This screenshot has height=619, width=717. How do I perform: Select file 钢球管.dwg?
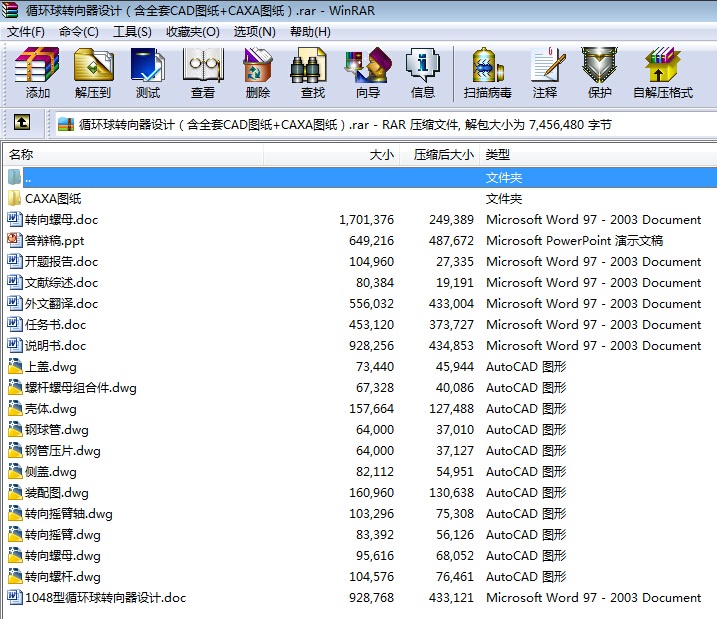point(57,430)
